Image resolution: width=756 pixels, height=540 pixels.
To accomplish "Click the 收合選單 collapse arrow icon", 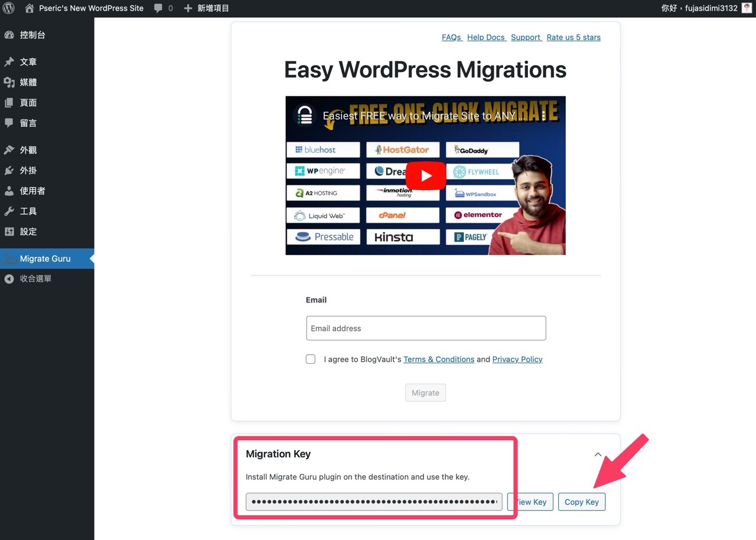I will click(9, 278).
